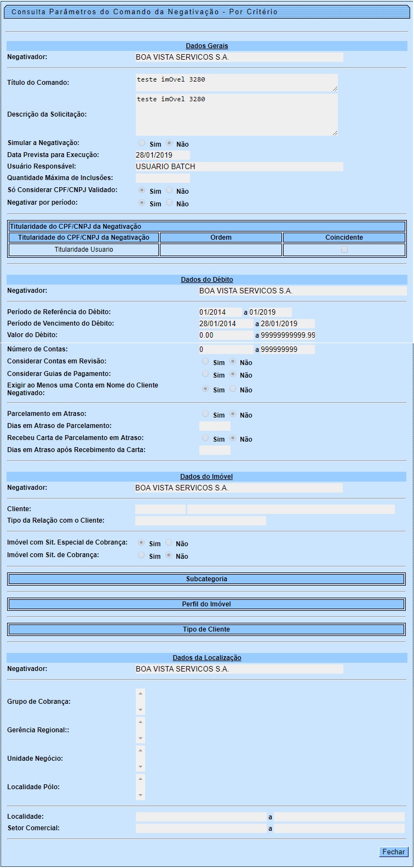Check the Coincidente checkbox for Titularidade Usuario

(344, 250)
